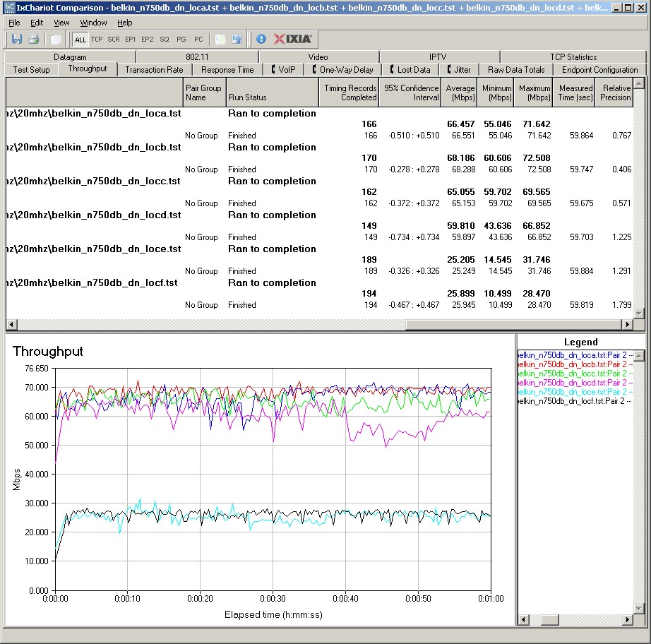Click legend vertical scrollbar down arrow
Viewport: 651px width, 644px height.
[639, 608]
